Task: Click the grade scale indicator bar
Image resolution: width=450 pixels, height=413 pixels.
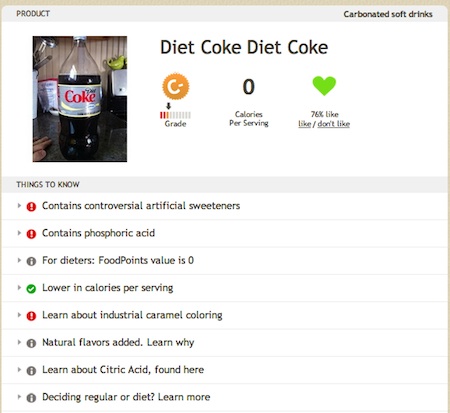Action: pos(175,115)
